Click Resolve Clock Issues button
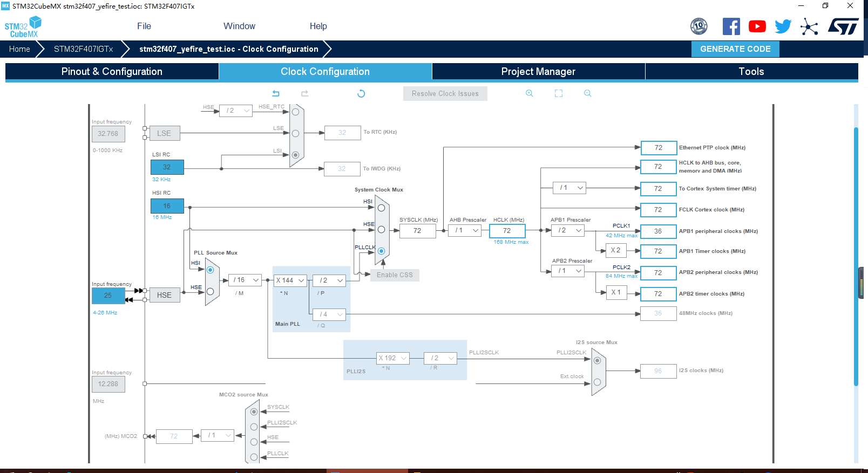This screenshot has width=868, height=473. click(445, 93)
